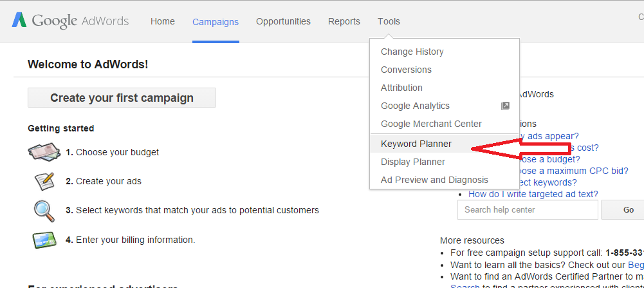The height and width of the screenshot is (288, 644).
Task: Open Keyword Planner from the menu
Action: click(x=445, y=144)
